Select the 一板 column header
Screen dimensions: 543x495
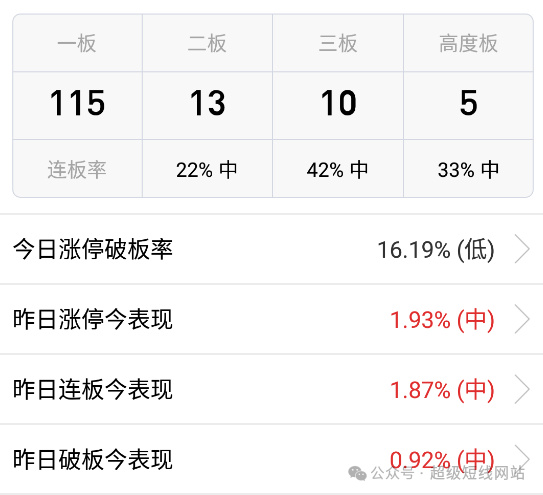coord(77,43)
